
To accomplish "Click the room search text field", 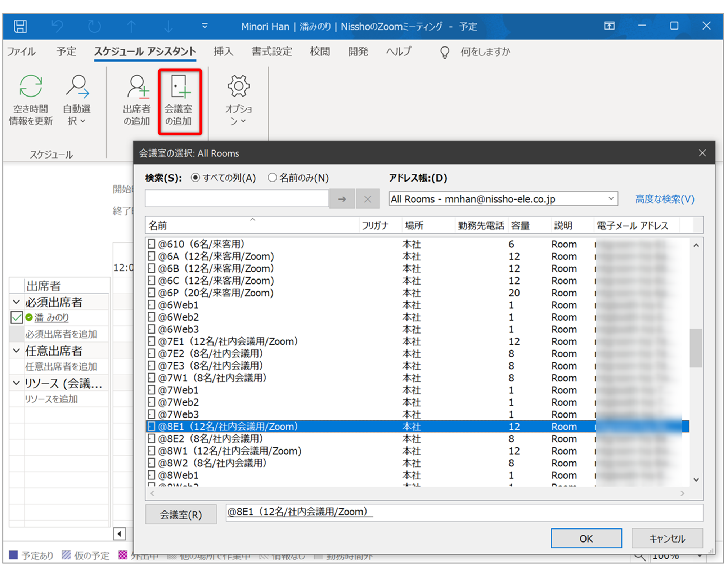I will pyautogui.click(x=237, y=198).
